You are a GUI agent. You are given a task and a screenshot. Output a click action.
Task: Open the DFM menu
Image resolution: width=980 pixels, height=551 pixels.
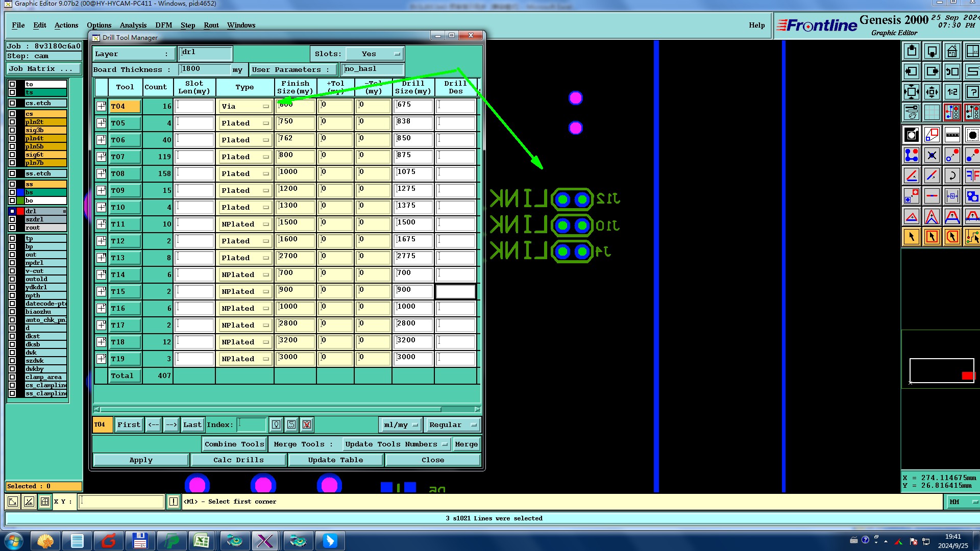[163, 25]
